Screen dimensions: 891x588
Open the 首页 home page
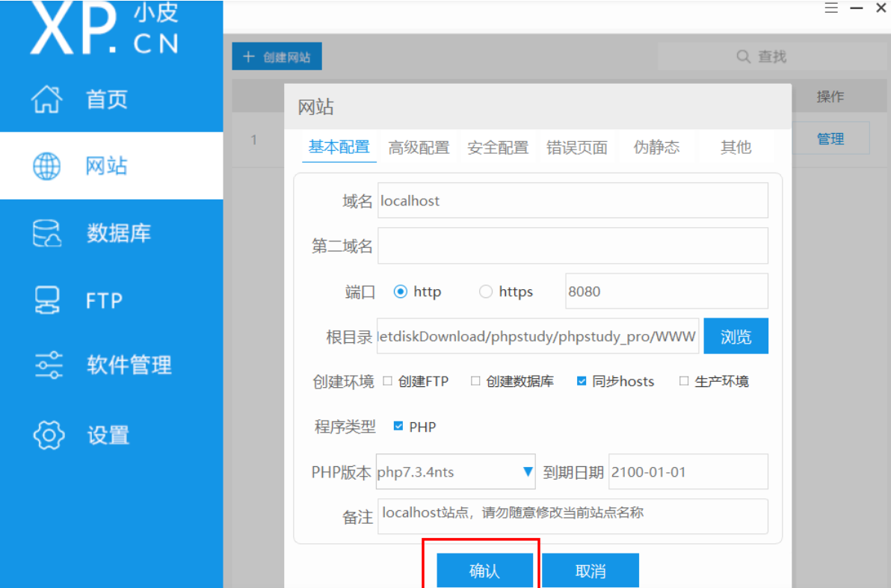(107, 99)
